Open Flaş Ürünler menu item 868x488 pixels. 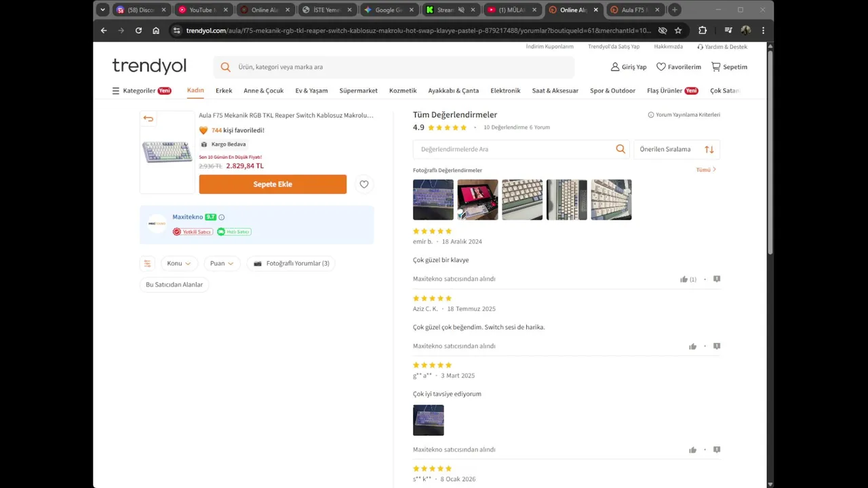pyautogui.click(x=672, y=91)
